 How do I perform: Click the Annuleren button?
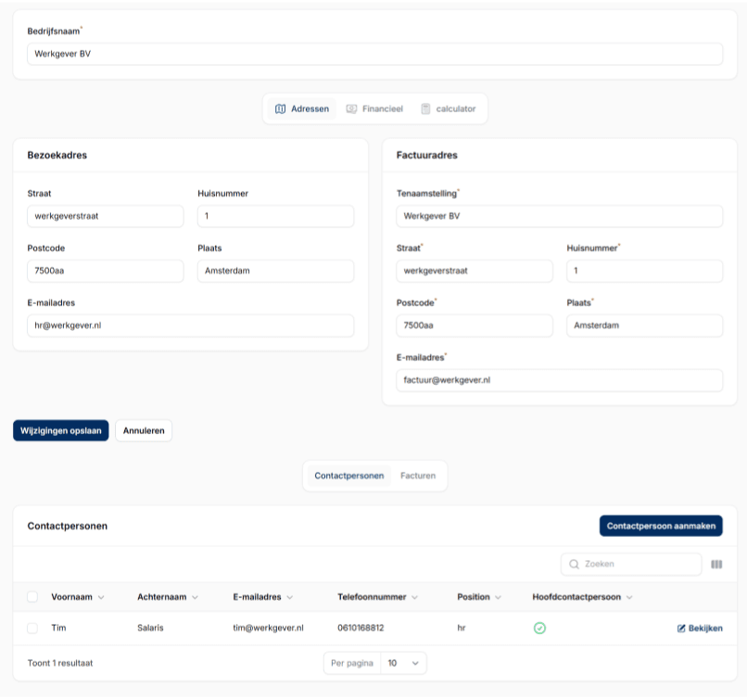coord(144,431)
